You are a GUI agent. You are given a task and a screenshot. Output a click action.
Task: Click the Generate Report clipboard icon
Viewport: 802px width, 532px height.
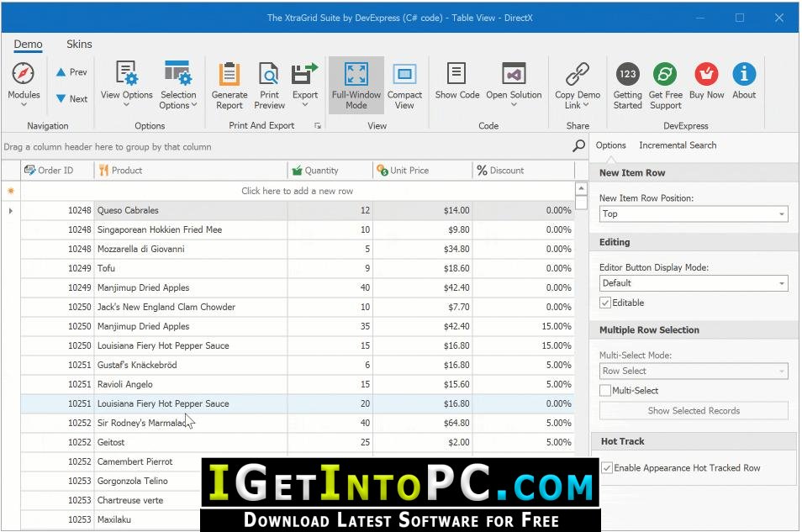(x=230, y=74)
